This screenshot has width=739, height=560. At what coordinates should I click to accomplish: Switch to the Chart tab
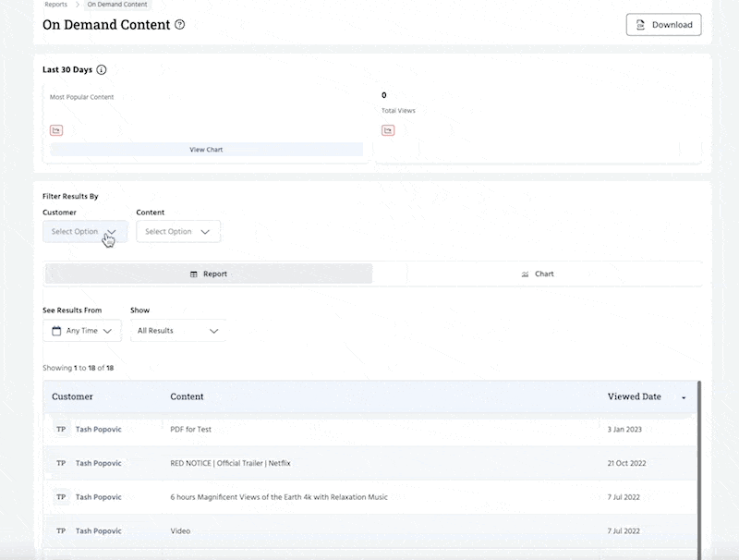pyautogui.click(x=538, y=274)
